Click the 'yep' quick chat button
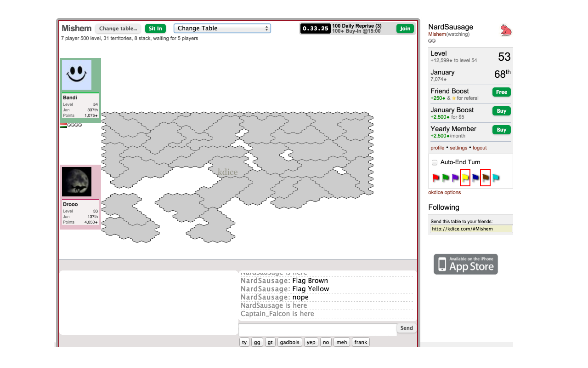The width and height of the screenshot is (588, 368). tap(311, 342)
